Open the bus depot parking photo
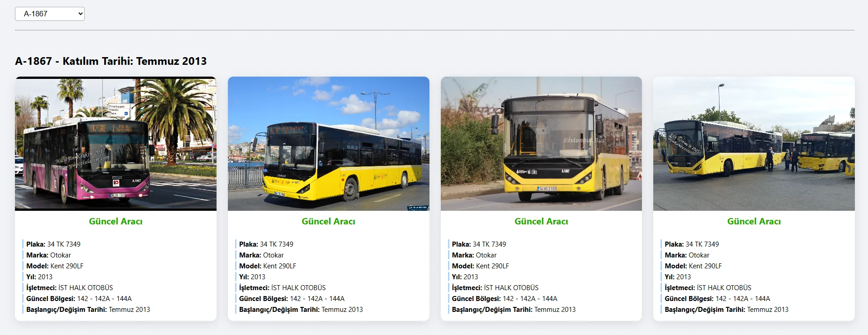The height and width of the screenshot is (335, 868). click(x=754, y=144)
